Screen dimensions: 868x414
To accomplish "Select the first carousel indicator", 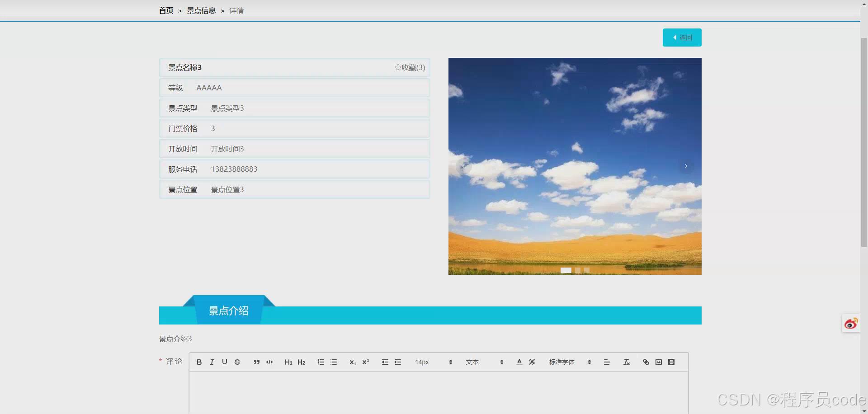I will [x=566, y=270].
